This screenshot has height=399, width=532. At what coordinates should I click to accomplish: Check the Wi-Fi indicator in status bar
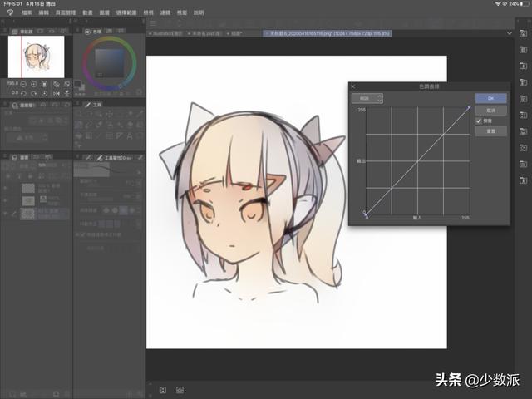[x=498, y=3]
